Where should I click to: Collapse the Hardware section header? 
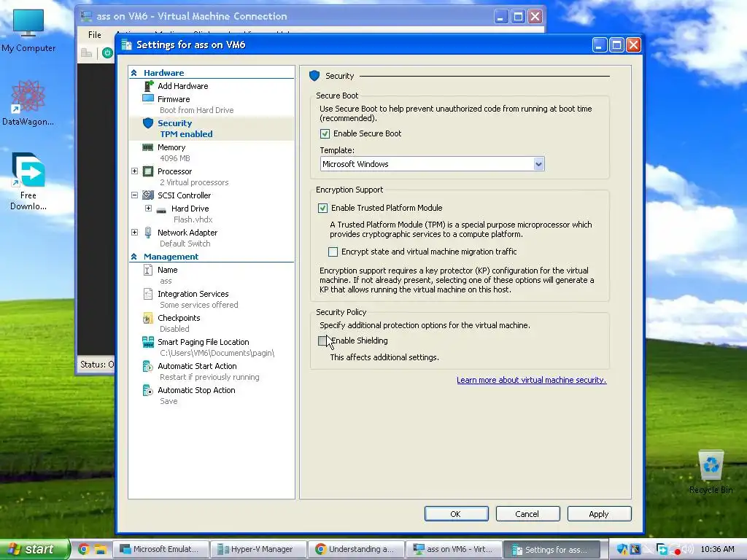(x=134, y=73)
